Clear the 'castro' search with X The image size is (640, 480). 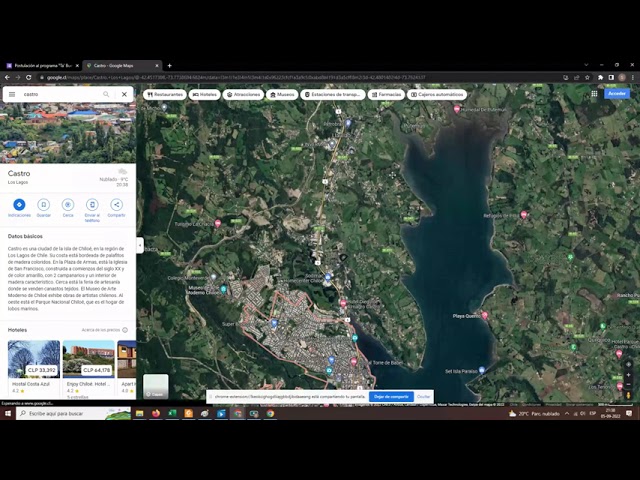click(x=124, y=94)
